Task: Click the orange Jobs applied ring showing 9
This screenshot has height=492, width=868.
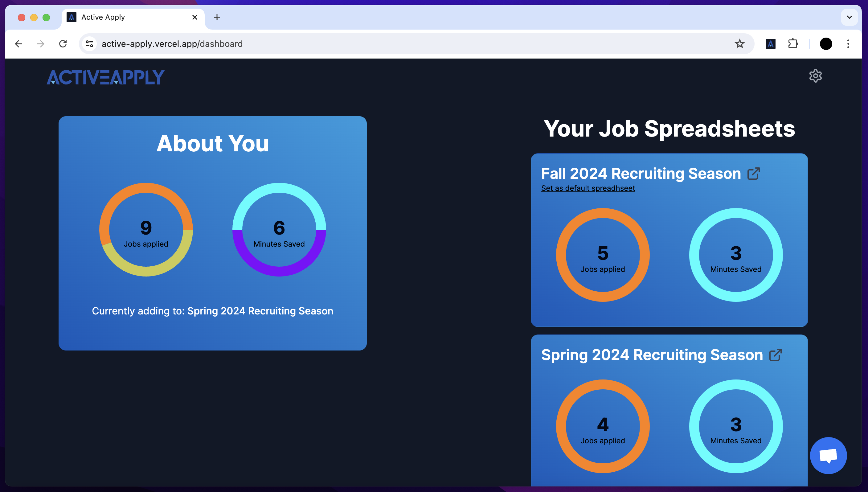Action: [x=146, y=188]
